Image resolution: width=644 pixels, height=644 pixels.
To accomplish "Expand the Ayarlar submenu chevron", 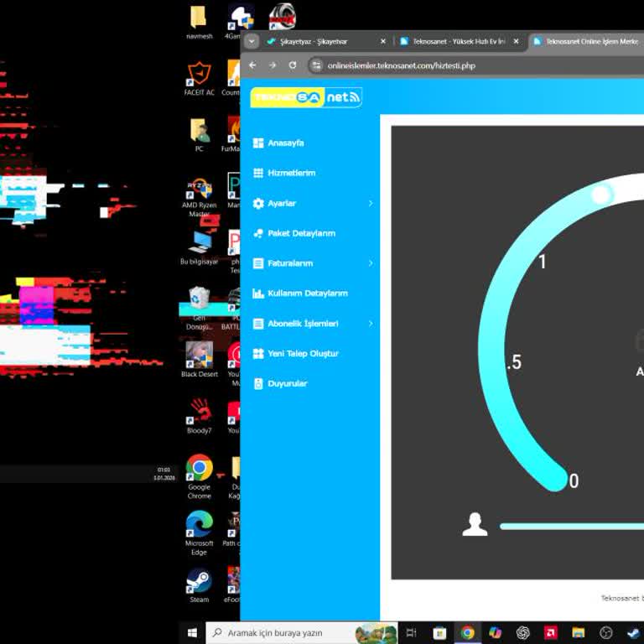I will pyautogui.click(x=371, y=204).
